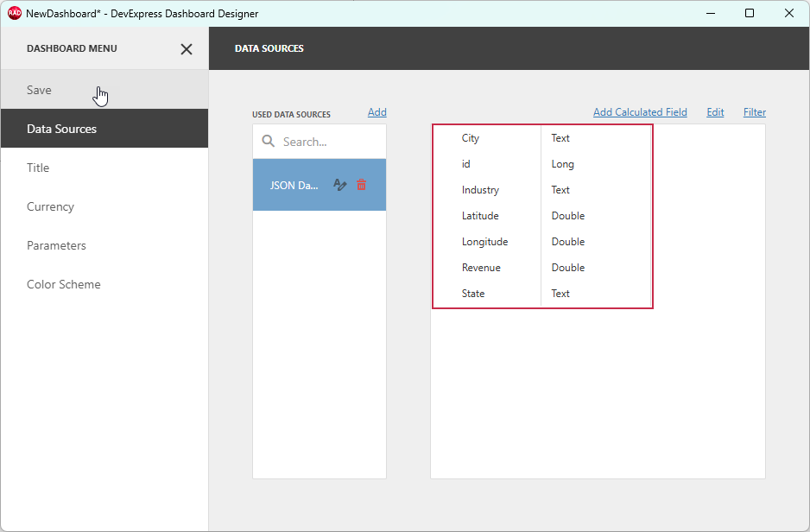Open the Title settings

point(37,168)
